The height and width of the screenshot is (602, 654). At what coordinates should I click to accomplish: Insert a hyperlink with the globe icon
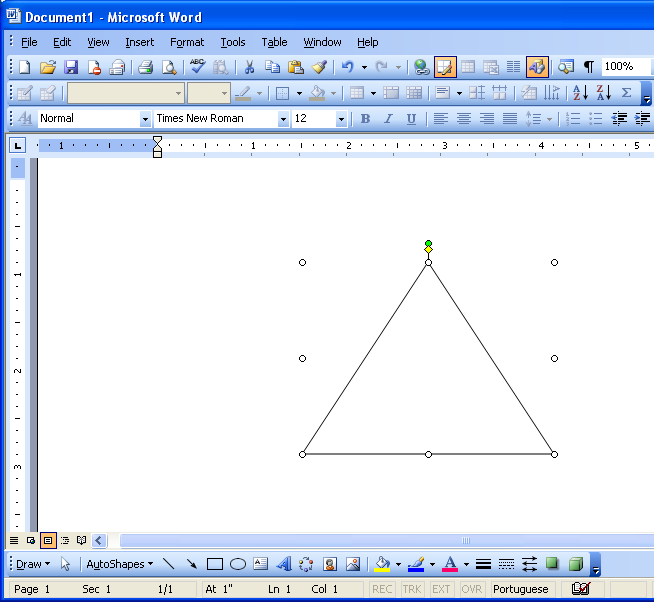click(x=421, y=67)
